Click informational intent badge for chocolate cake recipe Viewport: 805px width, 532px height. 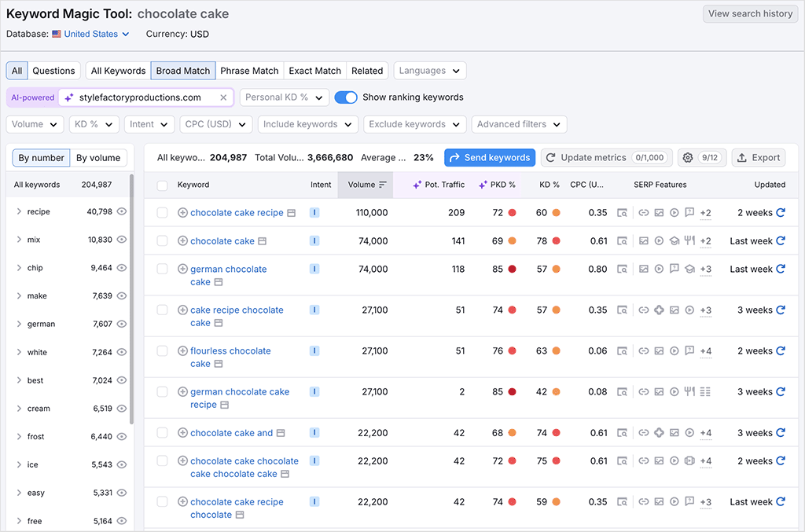coord(314,212)
